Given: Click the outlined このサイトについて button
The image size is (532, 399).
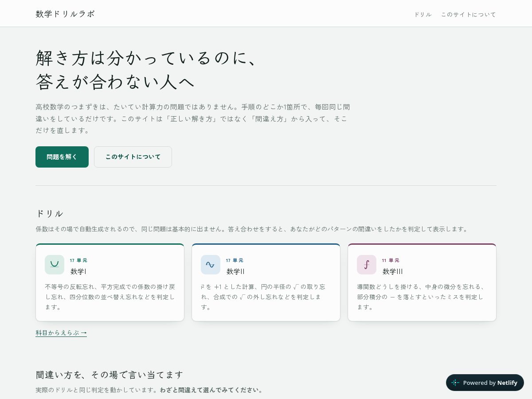Looking at the screenshot, I should pyautogui.click(x=133, y=157).
